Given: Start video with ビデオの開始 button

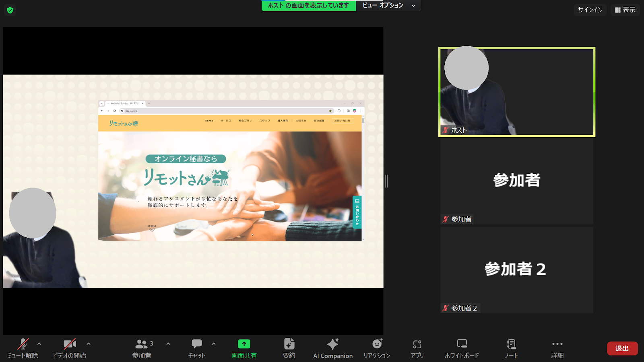Looking at the screenshot, I should click(70, 348).
